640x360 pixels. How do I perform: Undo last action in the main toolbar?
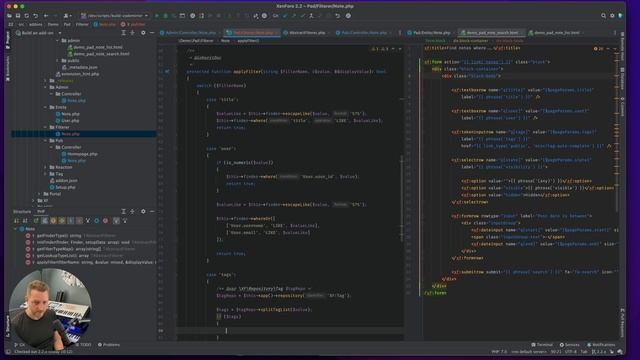click(36, 16)
